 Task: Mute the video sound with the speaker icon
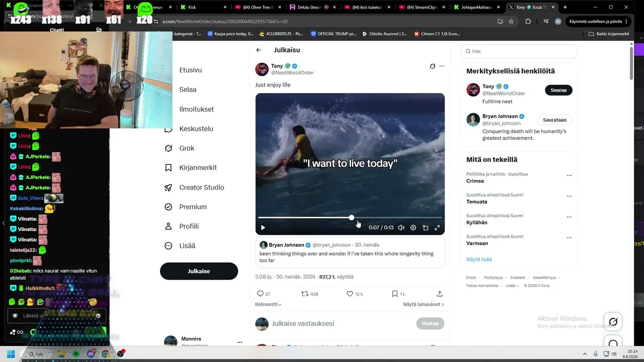click(401, 228)
